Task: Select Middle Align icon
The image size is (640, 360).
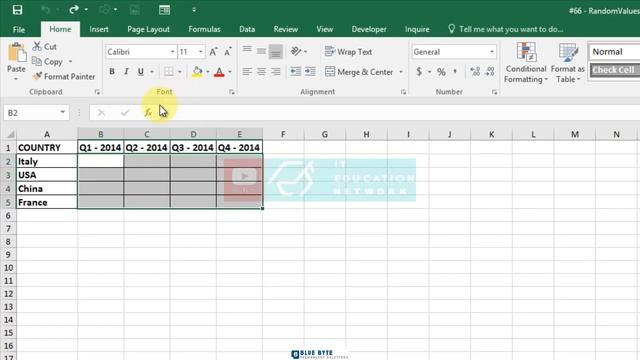Action: (261, 51)
